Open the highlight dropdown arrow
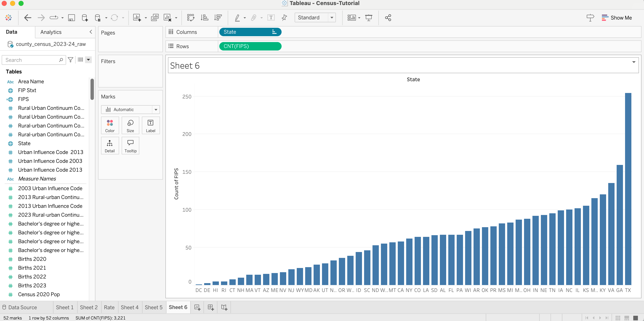644x321 pixels. [x=245, y=18]
